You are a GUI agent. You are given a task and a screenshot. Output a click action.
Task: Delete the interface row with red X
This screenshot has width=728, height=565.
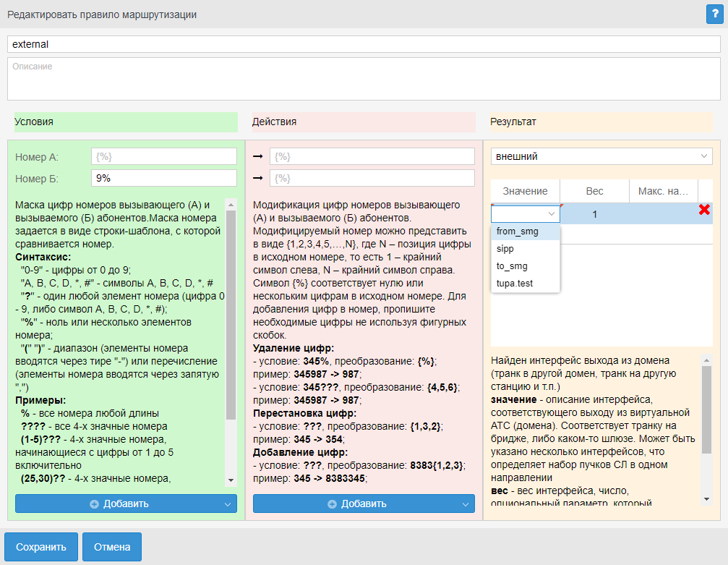pos(704,210)
